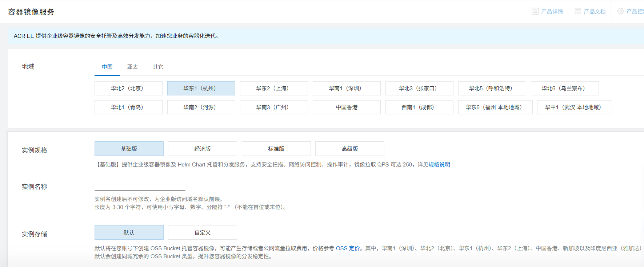This screenshot has height=267, width=644.
Task: Select region 华北2（北京）
Action: click(128, 89)
